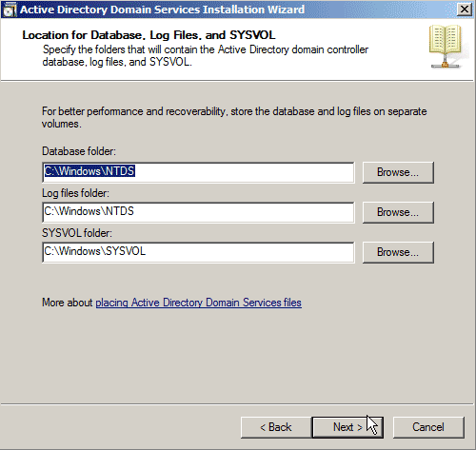
Task: Click the wizard title bar text
Action: [x=162, y=10]
